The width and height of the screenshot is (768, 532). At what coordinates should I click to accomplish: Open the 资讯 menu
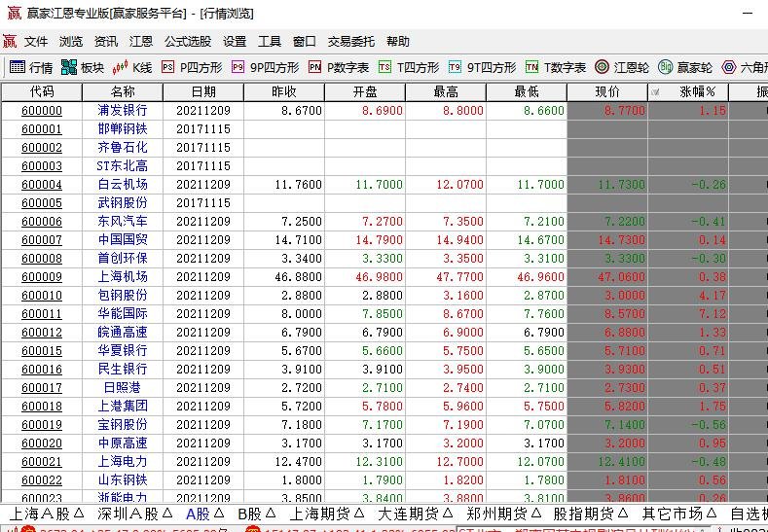pyautogui.click(x=106, y=42)
